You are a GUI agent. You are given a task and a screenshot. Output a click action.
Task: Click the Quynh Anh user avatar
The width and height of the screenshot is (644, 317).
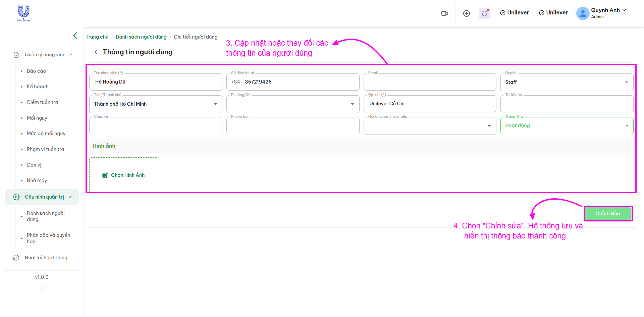583,13
